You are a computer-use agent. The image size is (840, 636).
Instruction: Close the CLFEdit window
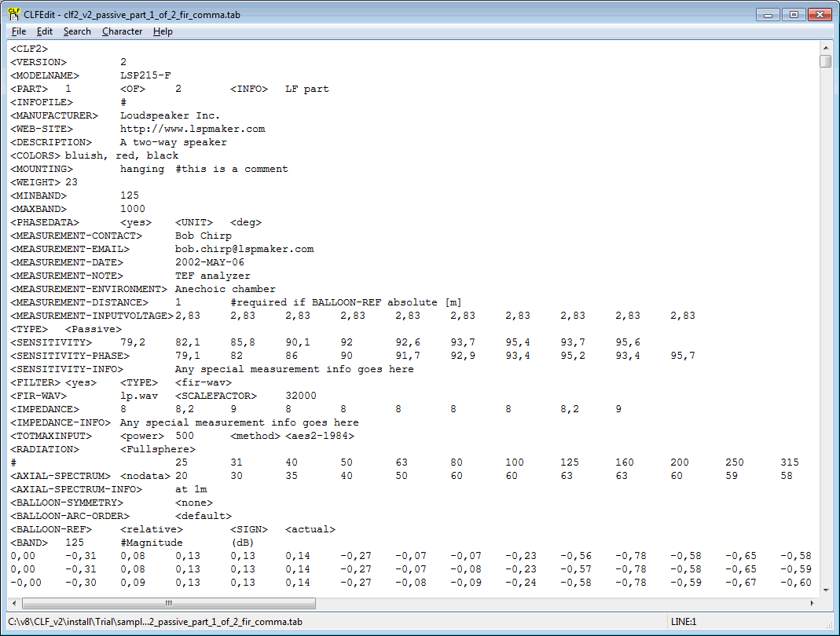pos(820,14)
